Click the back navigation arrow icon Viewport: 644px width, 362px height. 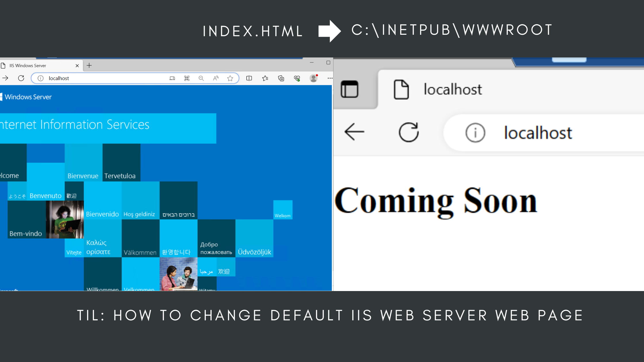tap(354, 132)
